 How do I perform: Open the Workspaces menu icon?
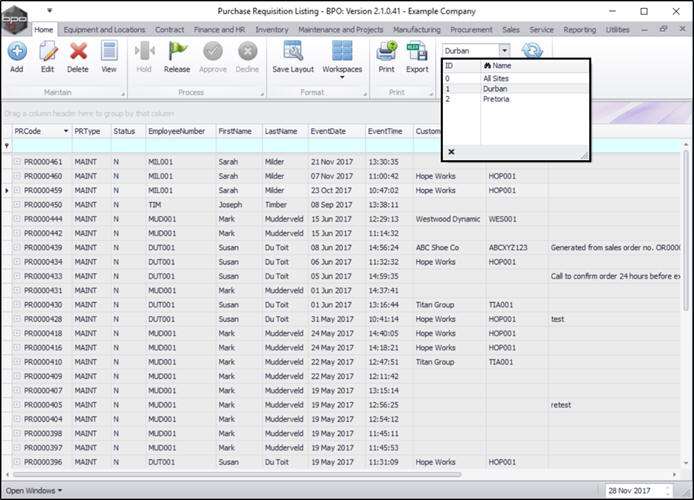click(342, 51)
